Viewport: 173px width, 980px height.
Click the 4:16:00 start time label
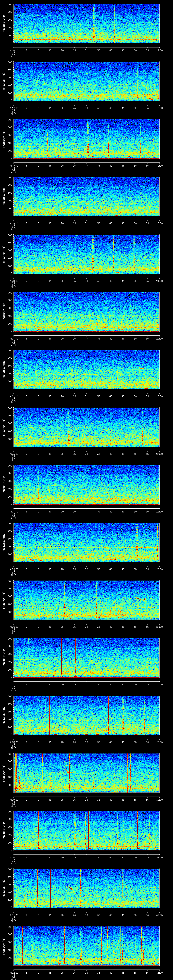tap(14, 50)
